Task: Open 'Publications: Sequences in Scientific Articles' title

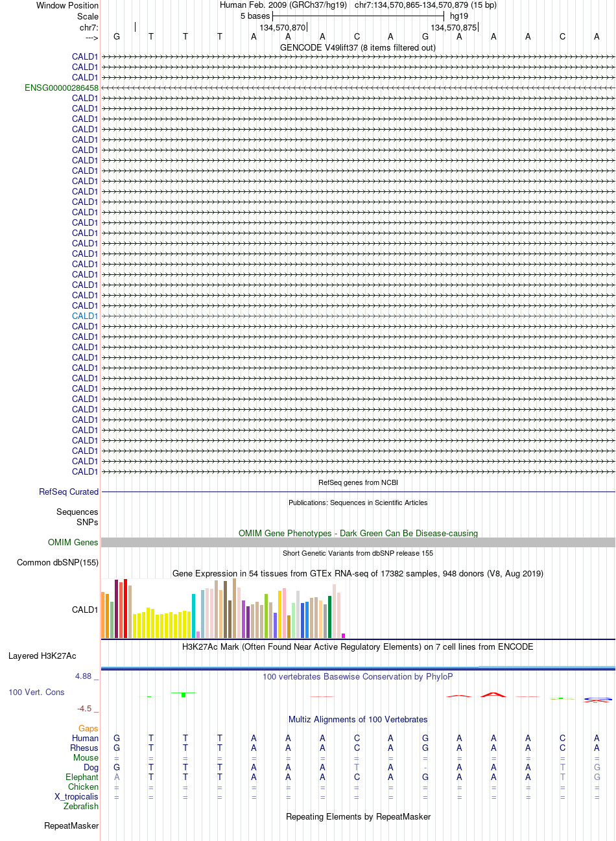Action: click(358, 503)
